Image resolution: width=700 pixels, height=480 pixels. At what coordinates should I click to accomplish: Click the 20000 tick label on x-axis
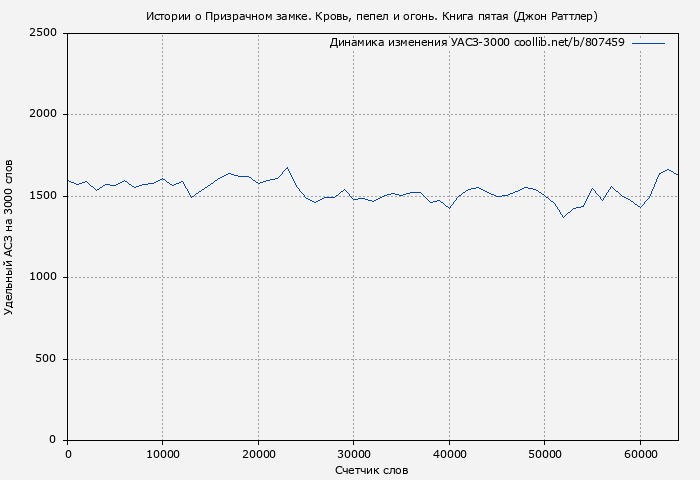(258, 454)
